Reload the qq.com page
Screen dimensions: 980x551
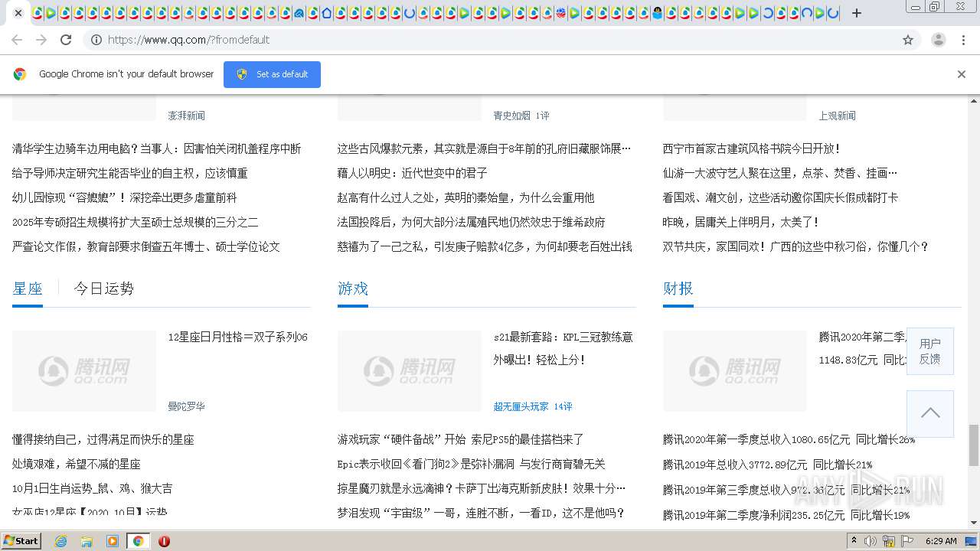tap(66, 40)
